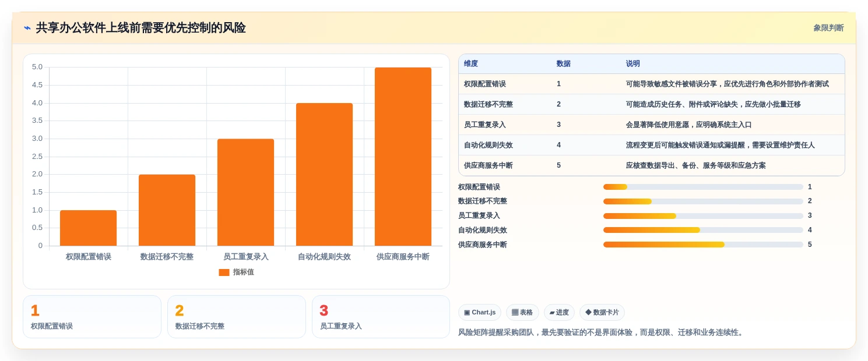Click the 象限判断 label in header
The width and height of the screenshot is (868, 361).
tap(828, 28)
